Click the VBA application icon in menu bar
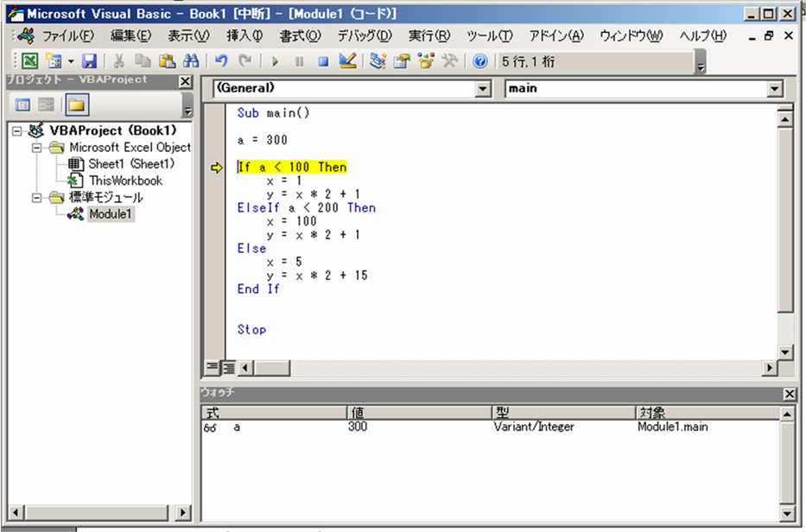Image resolution: width=806 pixels, height=532 pixels. coord(24,36)
